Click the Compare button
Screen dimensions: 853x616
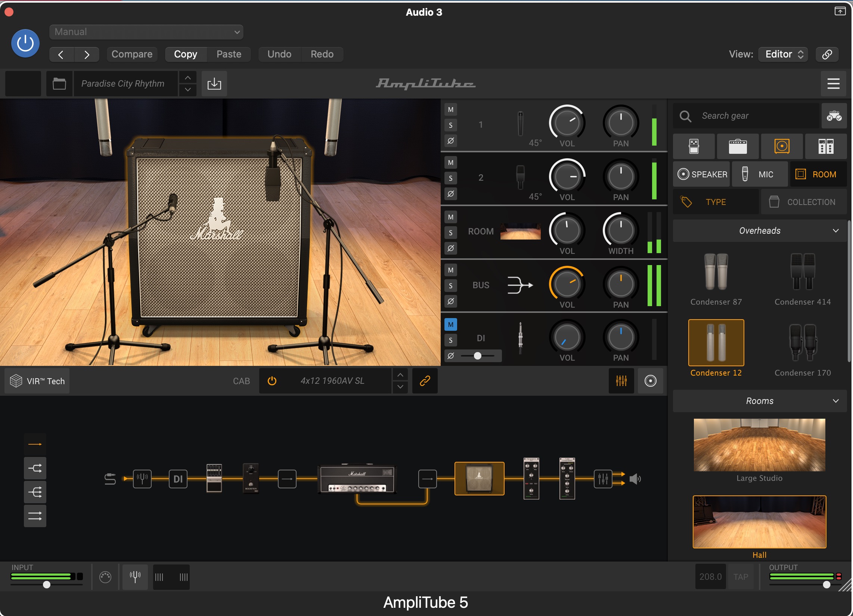pyautogui.click(x=132, y=55)
